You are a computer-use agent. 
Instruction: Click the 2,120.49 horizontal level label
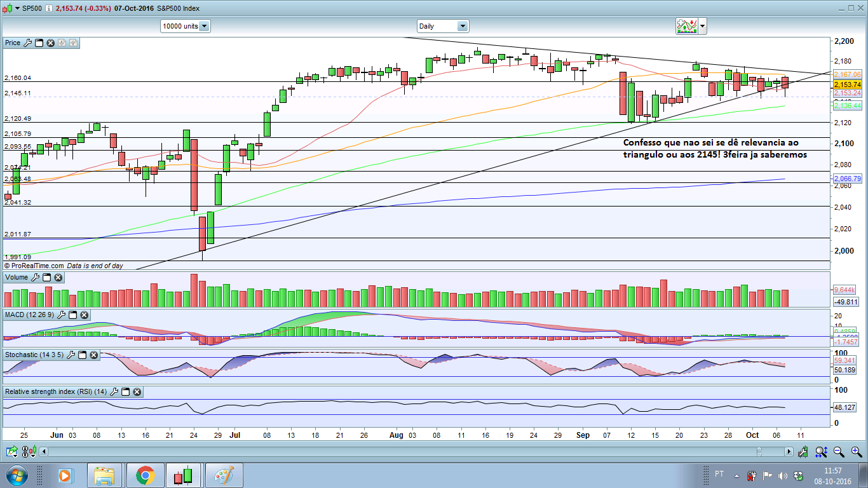coord(18,119)
